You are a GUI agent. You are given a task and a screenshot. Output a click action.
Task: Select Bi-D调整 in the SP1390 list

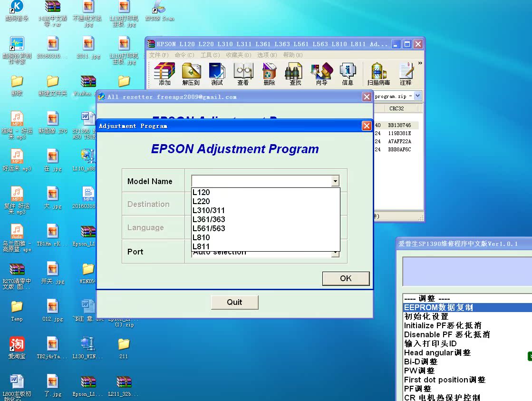click(x=467, y=362)
